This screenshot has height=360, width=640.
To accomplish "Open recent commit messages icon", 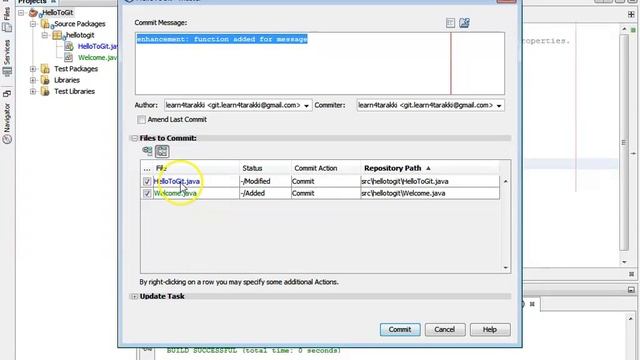I will coord(450,23).
